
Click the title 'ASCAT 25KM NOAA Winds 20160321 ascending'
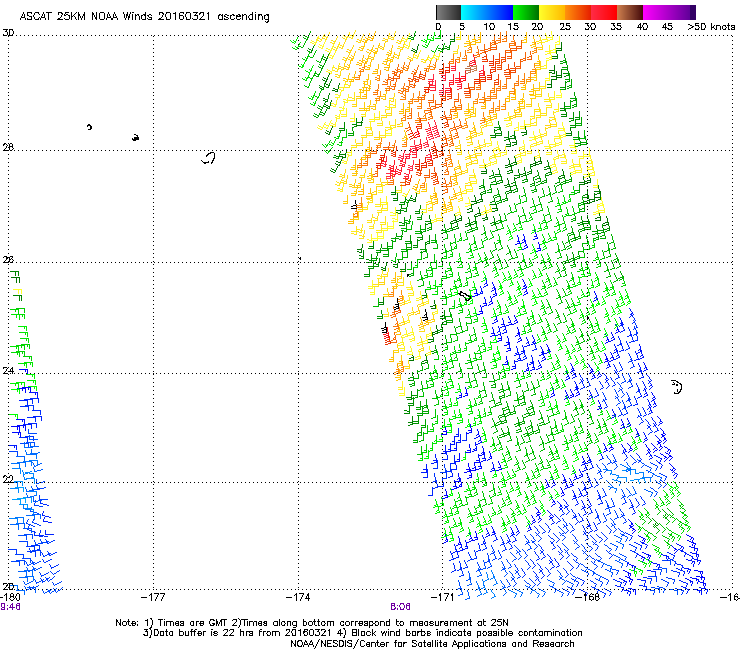coord(144,17)
